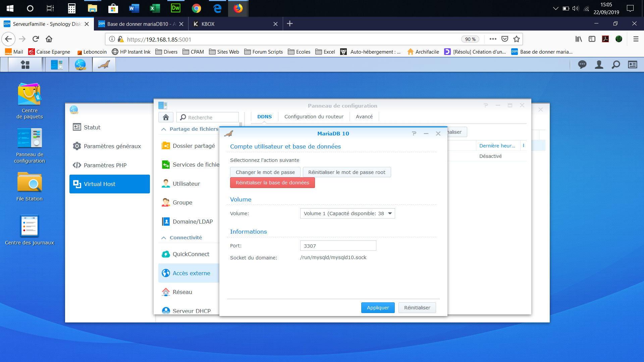
Task: Click Réinitialiser button next to Appliquer
Action: 417,308
